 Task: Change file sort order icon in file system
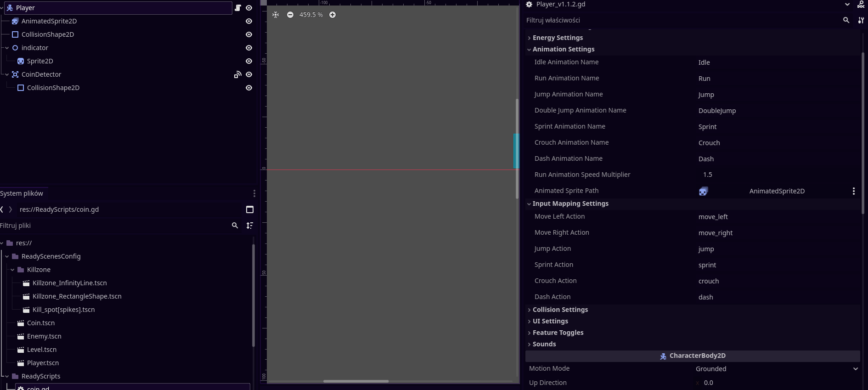(250, 226)
